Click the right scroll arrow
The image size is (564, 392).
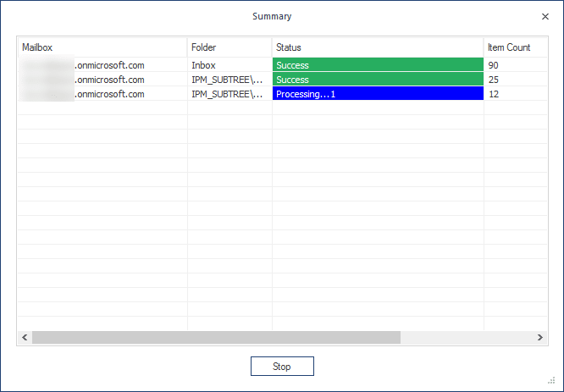(x=540, y=337)
